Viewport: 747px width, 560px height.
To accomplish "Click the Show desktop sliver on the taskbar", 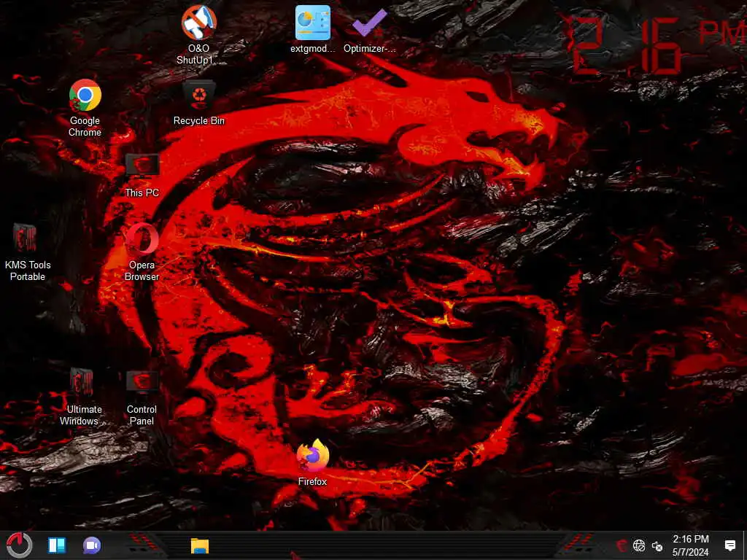I will pyautogui.click(x=745, y=545).
